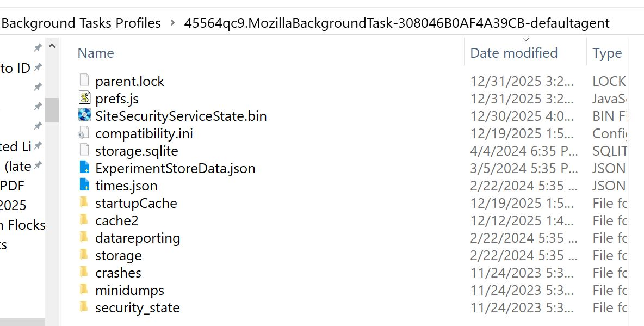Click the Type column header
This screenshot has height=326, width=644.
tap(607, 53)
